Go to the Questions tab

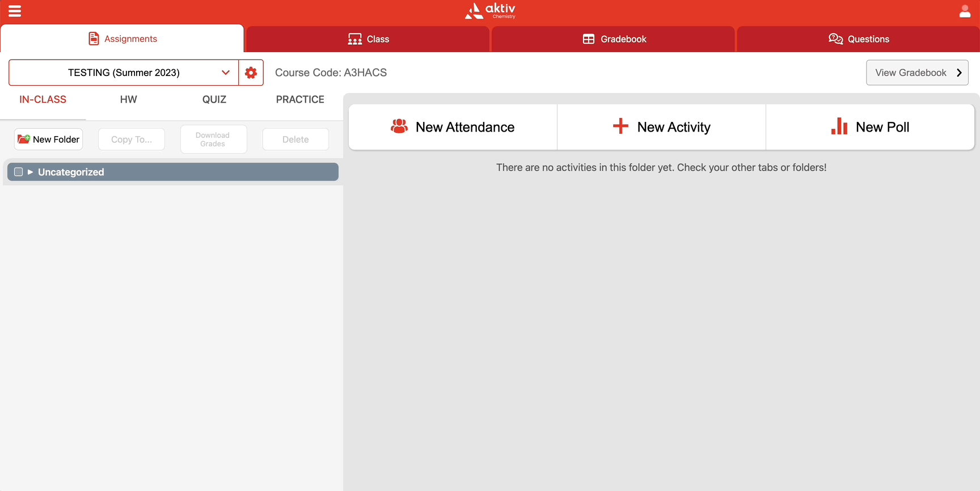(858, 39)
